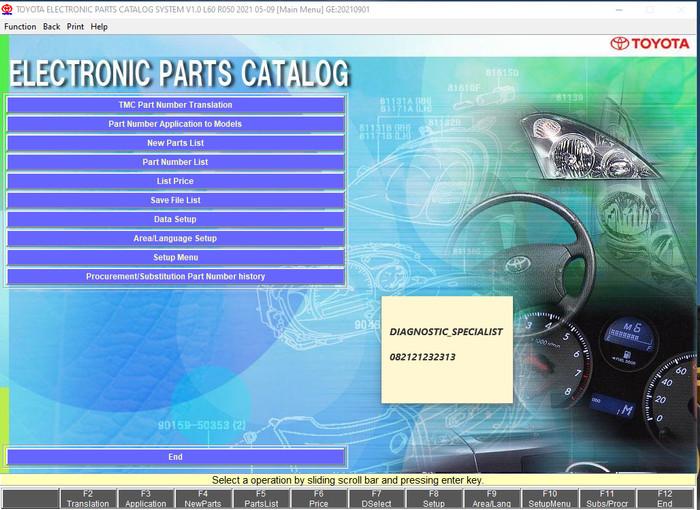Open the New Parts List

click(175, 143)
